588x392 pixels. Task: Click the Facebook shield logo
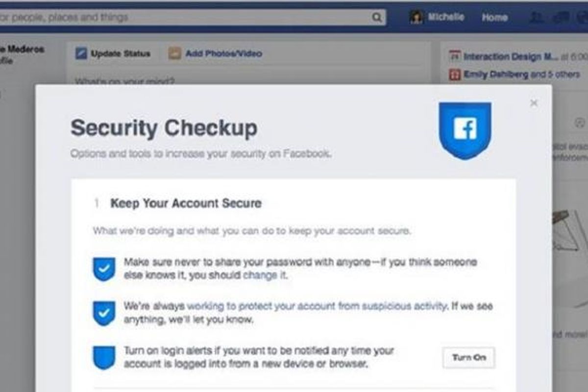(x=465, y=130)
